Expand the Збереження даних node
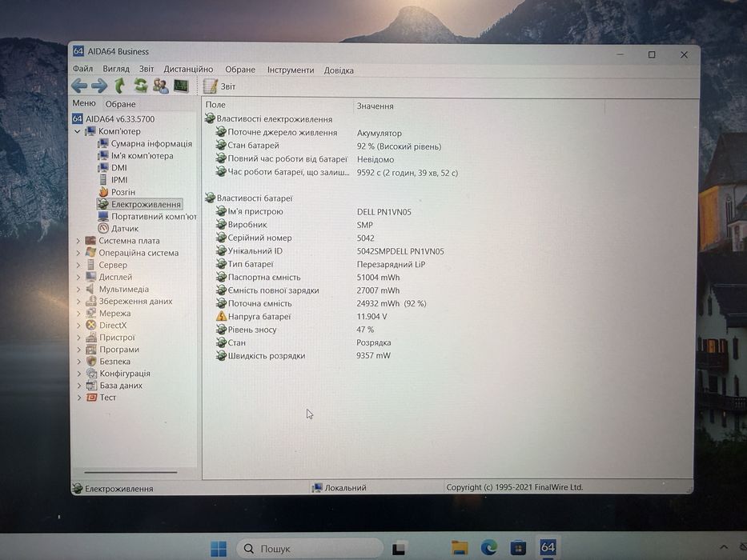The image size is (747, 560). pos(78,301)
